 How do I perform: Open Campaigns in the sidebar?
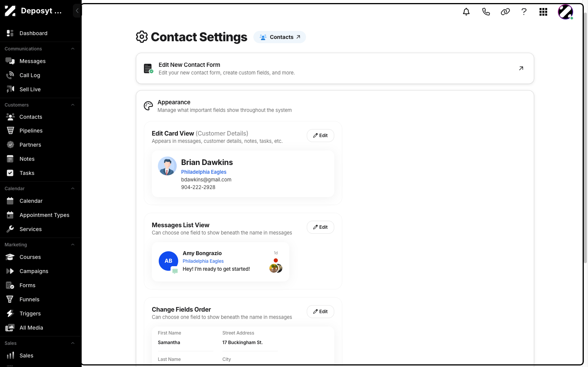point(41,271)
